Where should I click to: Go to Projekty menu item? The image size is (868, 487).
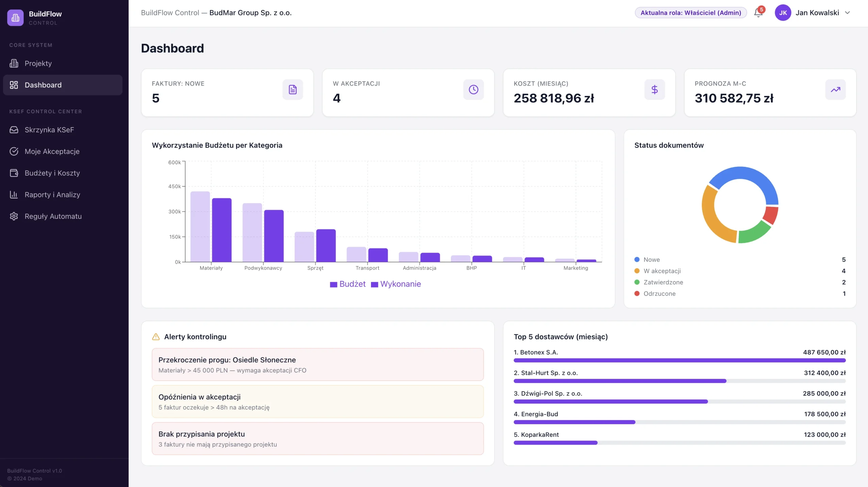63,63
